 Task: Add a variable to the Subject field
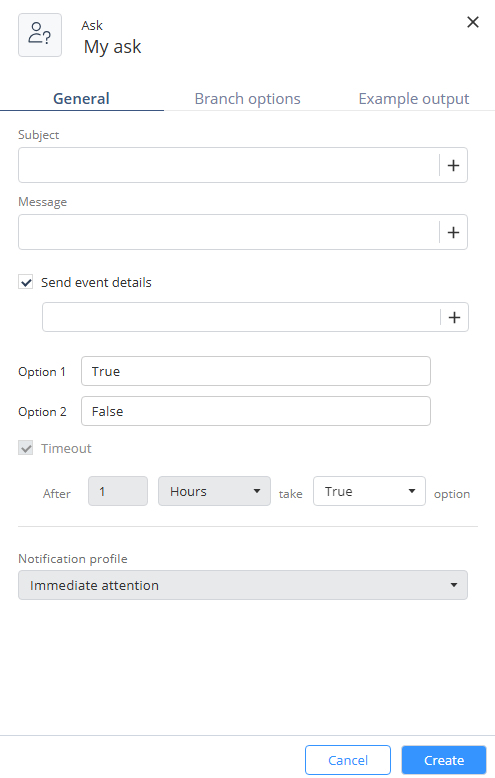[x=453, y=165]
